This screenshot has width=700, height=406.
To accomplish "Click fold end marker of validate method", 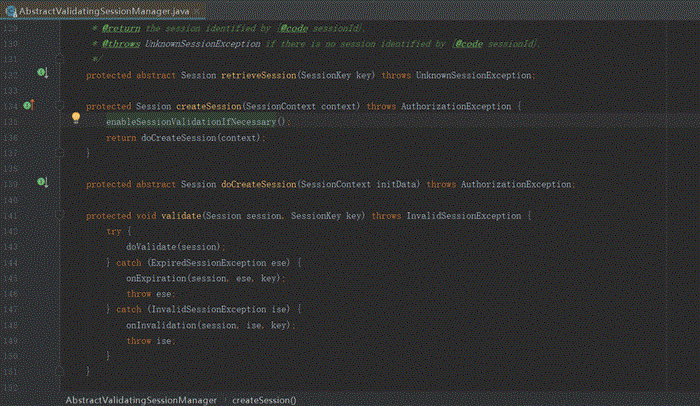I will 59,371.
